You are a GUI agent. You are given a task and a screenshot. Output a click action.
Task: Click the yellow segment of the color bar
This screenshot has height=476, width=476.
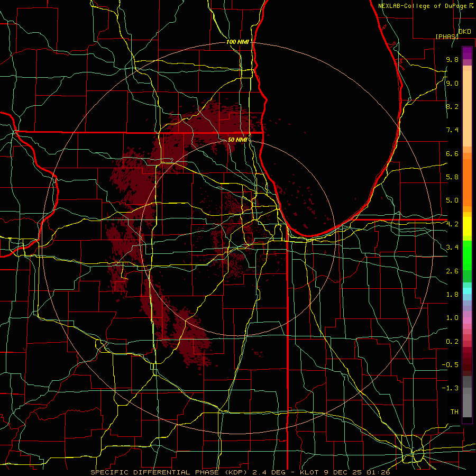coord(467,226)
